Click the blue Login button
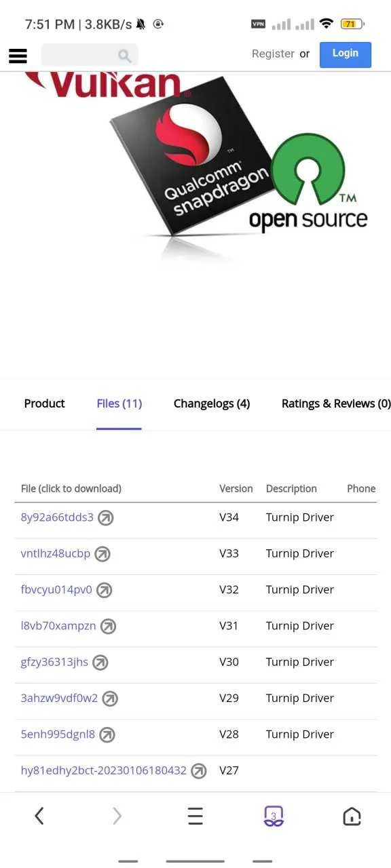 (x=346, y=54)
